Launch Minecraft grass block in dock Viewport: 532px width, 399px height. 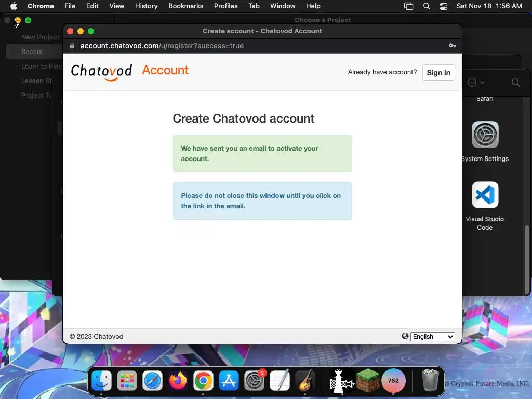[x=368, y=380]
